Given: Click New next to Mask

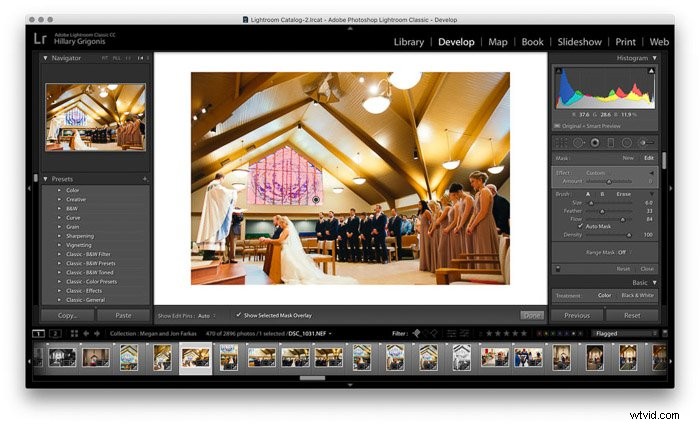Looking at the screenshot, I should 628,158.
